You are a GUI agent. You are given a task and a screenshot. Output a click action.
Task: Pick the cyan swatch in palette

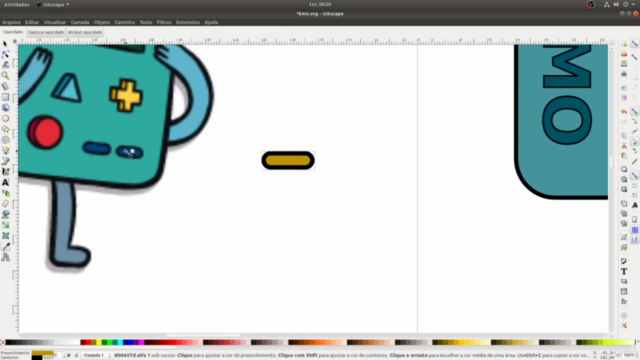pyautogui.click(x=120, y=342)
